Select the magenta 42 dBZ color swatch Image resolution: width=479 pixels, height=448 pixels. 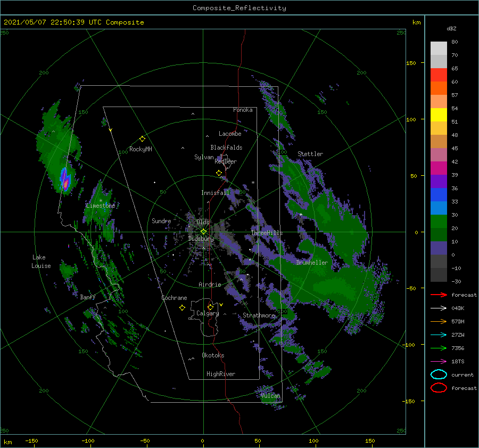[x=439, y=168]
